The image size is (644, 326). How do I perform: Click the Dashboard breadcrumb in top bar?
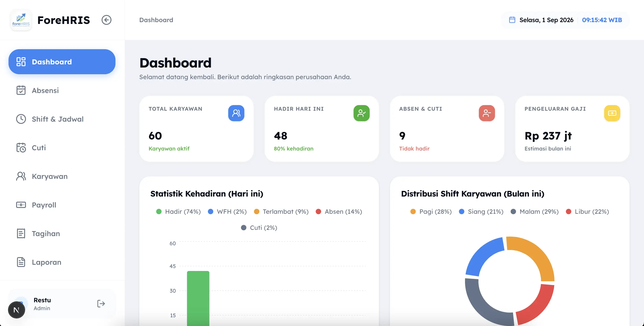click(156, 20)
